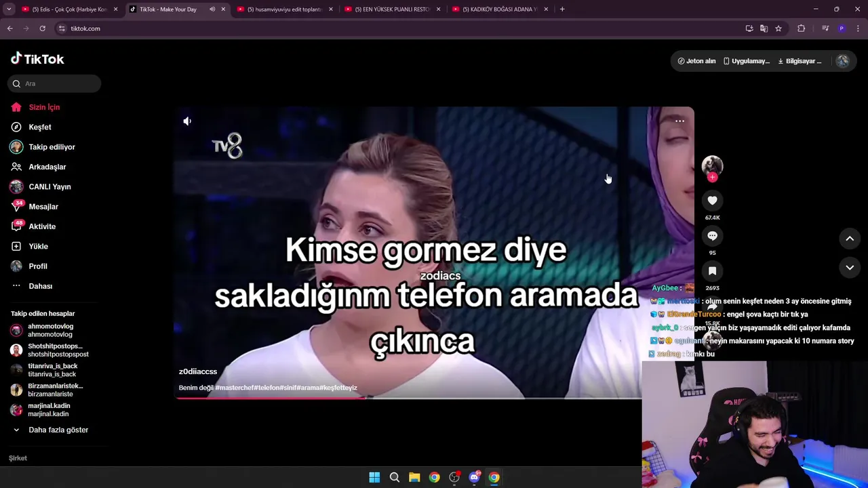This screenshot has width=868, height=488.
Task: Reload the page
Action: point(42,28)
